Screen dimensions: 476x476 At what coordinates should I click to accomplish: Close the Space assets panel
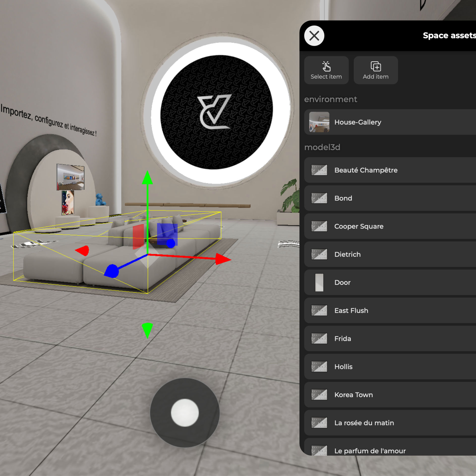tap(314, 36)
